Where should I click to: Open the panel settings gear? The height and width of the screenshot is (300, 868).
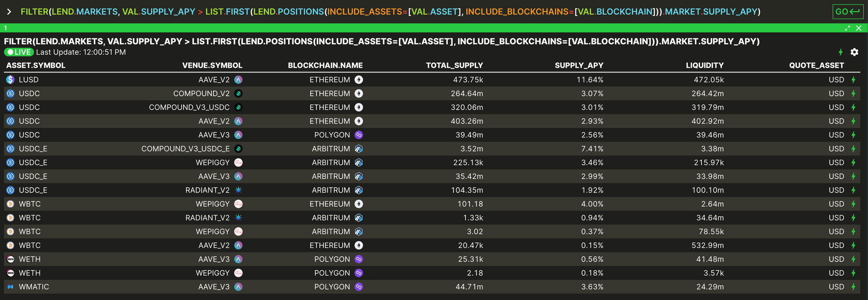854,52
